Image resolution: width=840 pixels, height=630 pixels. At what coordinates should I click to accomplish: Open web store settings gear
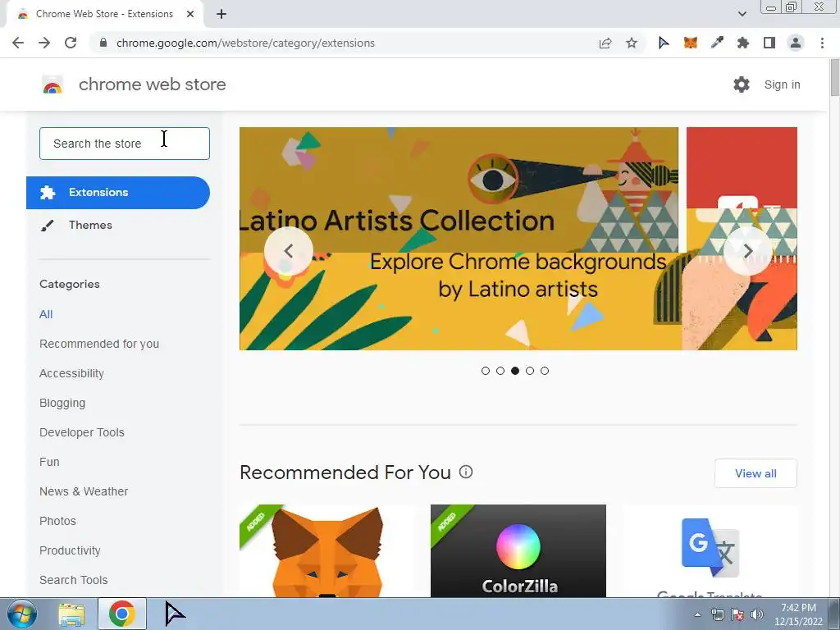[742, 84]
